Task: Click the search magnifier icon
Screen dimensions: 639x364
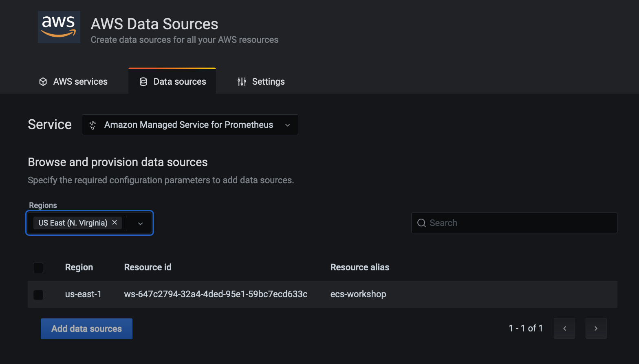Action: tap(422, 223)
